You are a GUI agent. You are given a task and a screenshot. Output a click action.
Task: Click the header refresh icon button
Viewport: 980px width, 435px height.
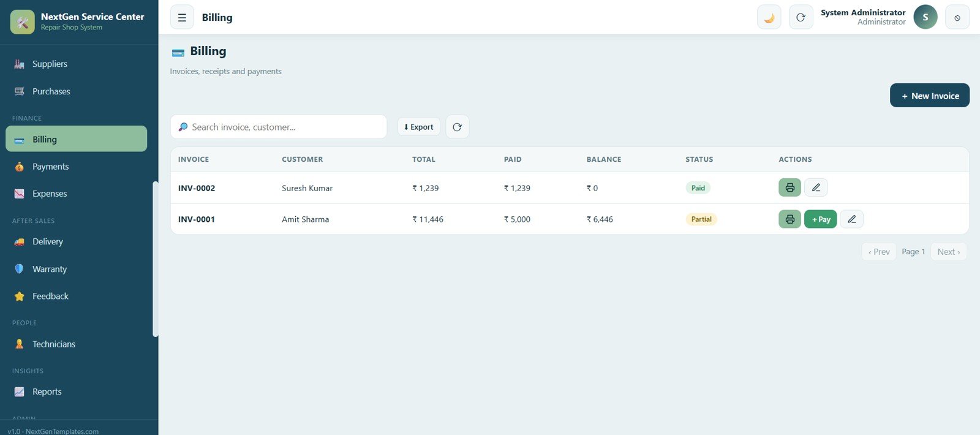click(x=801, y=17)
